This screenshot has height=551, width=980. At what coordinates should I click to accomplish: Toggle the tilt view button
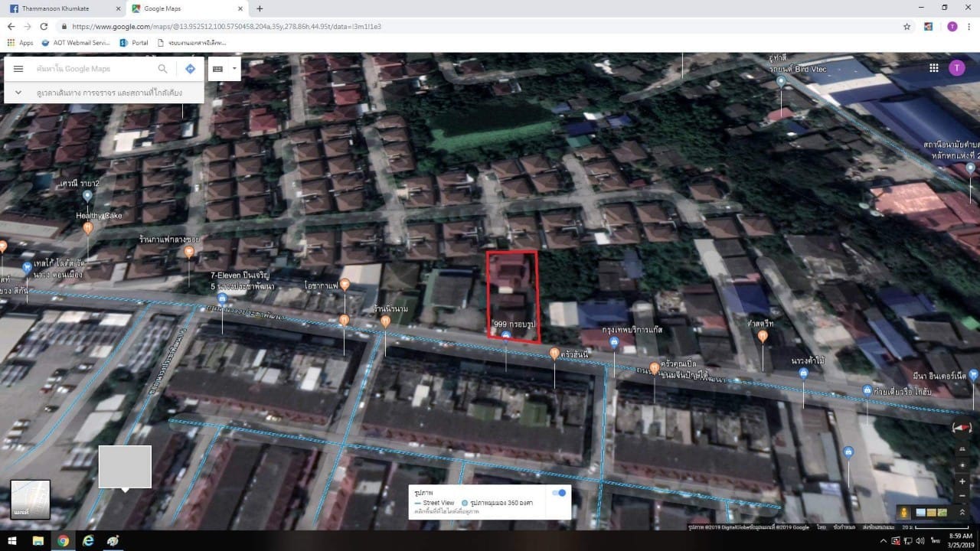[x=962, y=449]
